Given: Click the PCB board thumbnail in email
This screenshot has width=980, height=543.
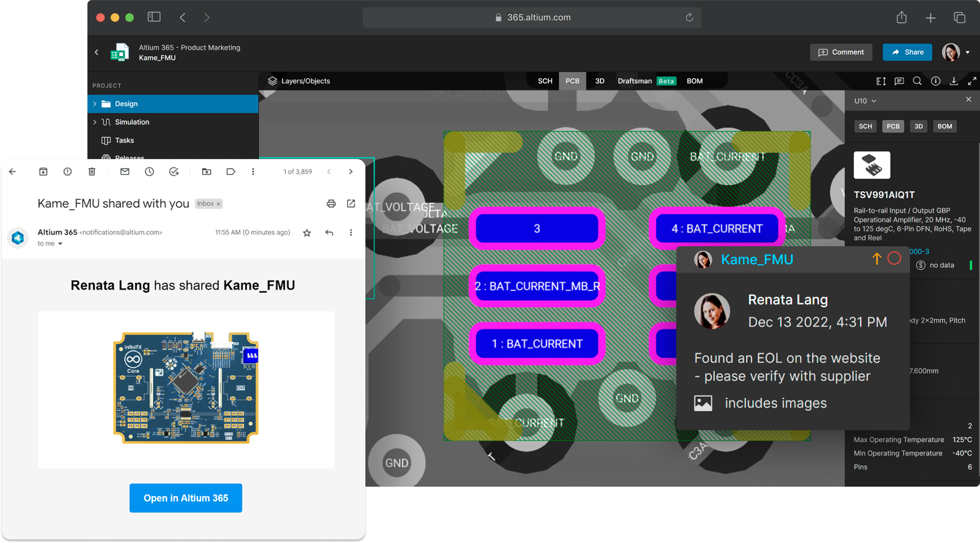Looking at the screenshot, I should click(186, 388).
